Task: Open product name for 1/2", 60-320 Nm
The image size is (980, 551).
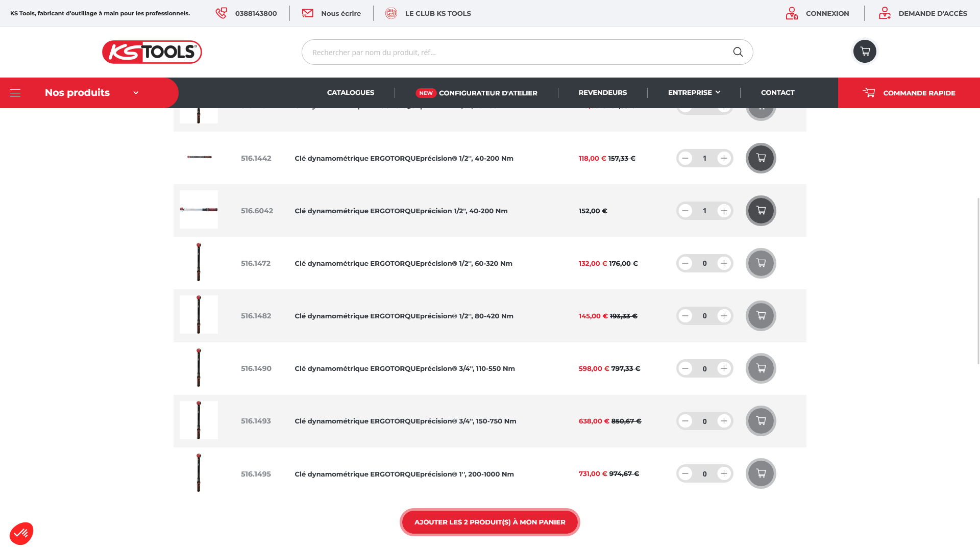Action: coord(403,263)
